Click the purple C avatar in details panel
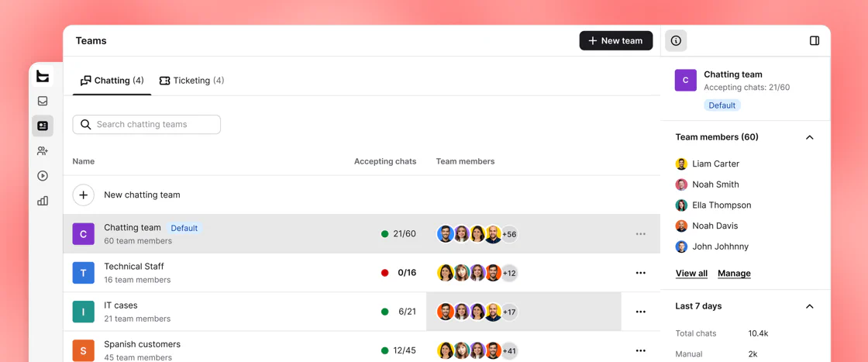The image size is (868, 362). click(x=685, y=81)
